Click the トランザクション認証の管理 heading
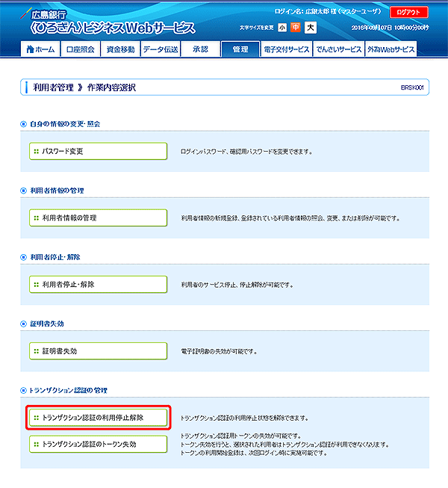This screenshot has width=448, height=488. [x=68, y=391]
